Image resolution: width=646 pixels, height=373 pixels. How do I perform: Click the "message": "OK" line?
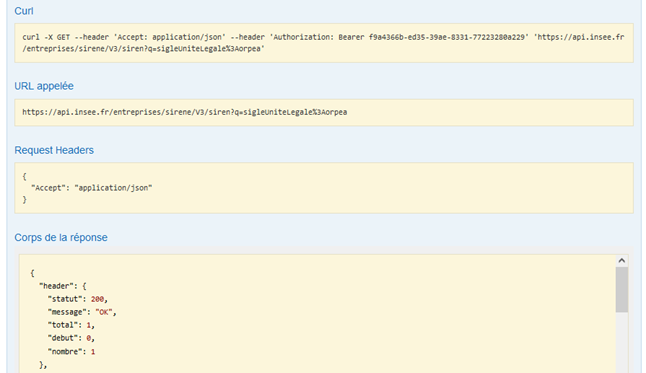tap(82, 312)
